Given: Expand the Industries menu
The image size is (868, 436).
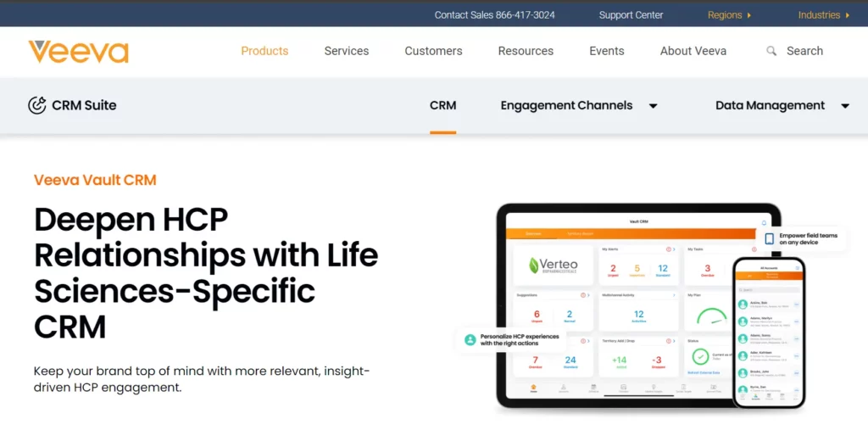Looking at the screenshot, I should [824, 15].
